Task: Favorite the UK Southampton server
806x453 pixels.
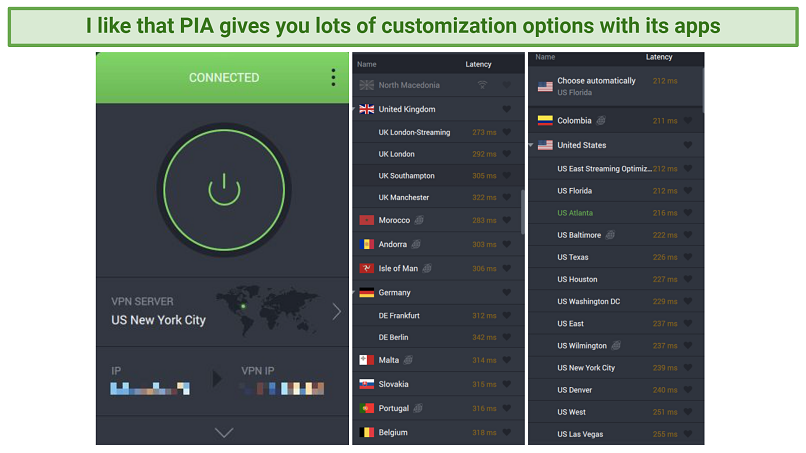Action: (x=506, y=175)
